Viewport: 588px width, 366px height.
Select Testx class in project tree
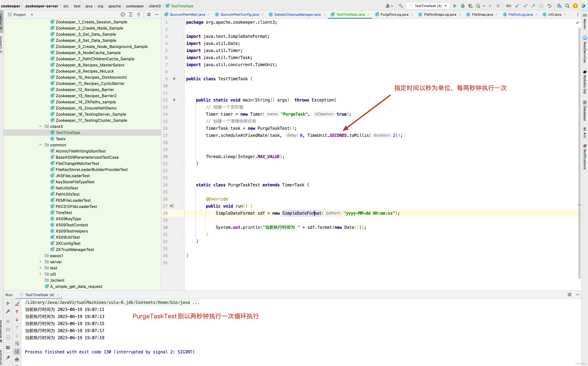pos(61,139)
